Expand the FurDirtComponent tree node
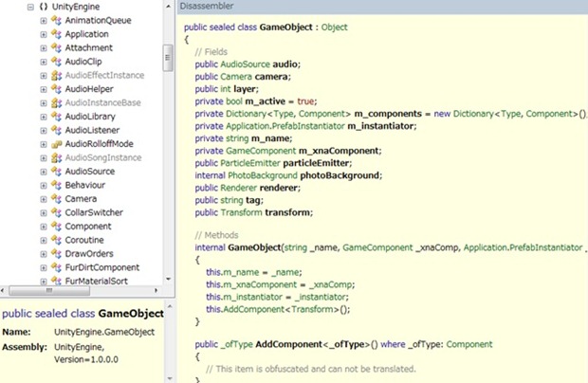The width and height of the screenshot is (588, 383). coord(44,267)
